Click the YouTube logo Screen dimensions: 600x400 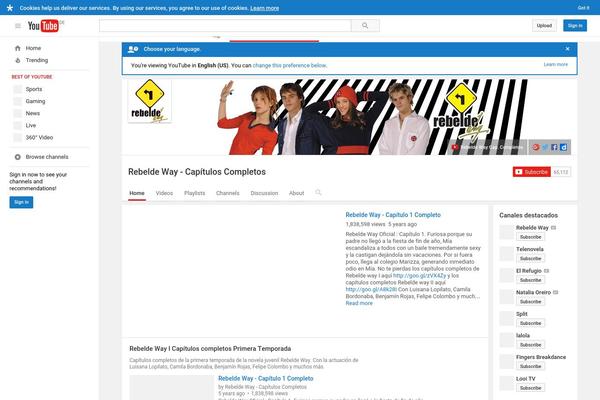tap(43, 26)
